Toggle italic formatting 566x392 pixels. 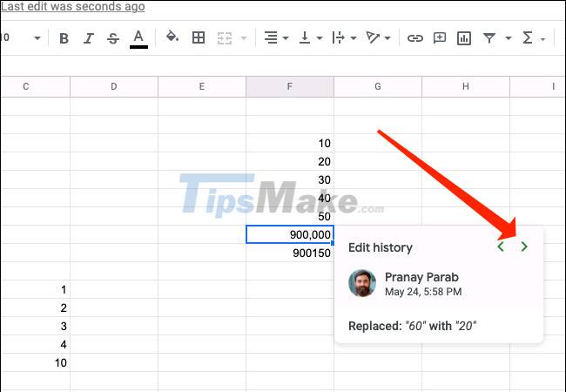pos(89,38)
